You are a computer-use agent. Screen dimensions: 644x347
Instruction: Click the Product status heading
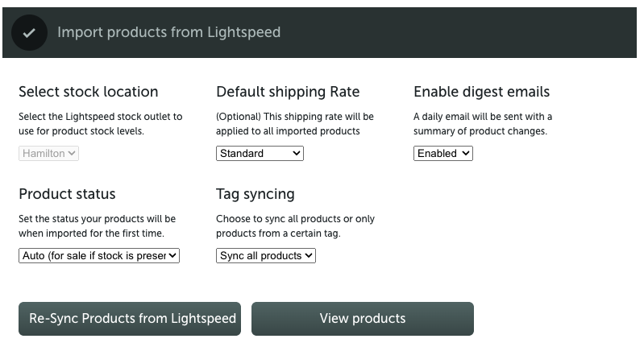67,194
